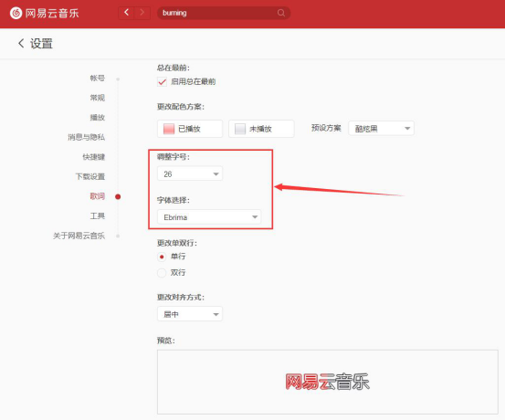Click the lyric preview box

coord(328,382)
